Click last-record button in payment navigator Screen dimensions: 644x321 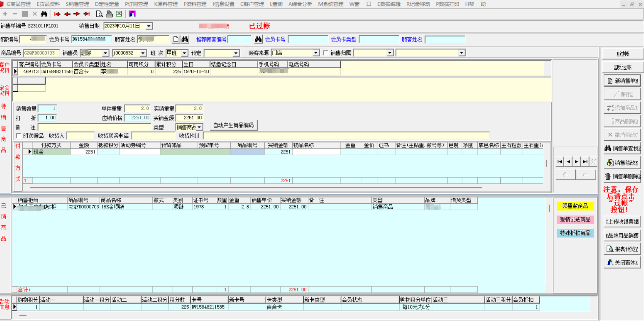click(x=585, y=162)
